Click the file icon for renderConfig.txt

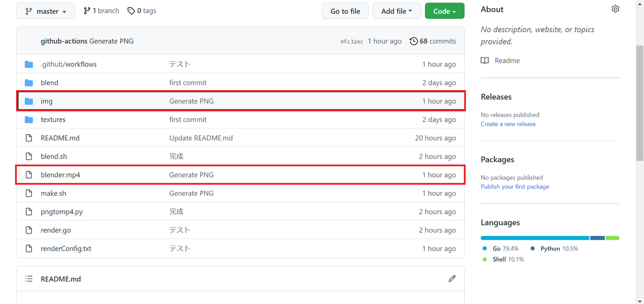click(x=29, y=249)
